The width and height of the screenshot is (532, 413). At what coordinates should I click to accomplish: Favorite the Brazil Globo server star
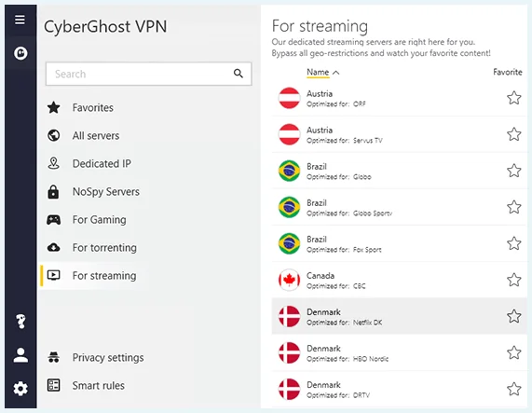pos(513,171)
